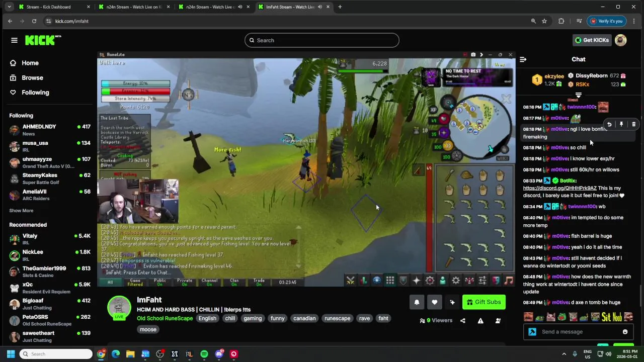The height and width of the screenshot is (362, 644).
Task: Click the All chat tab in game
Action: click(x=110, y=282)
